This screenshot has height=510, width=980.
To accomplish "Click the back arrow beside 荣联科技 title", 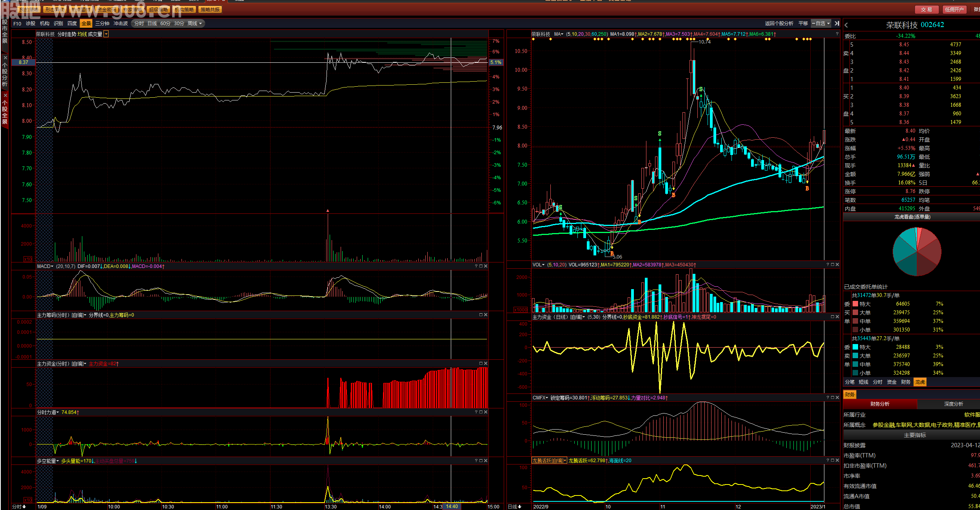I will (846, 25).
